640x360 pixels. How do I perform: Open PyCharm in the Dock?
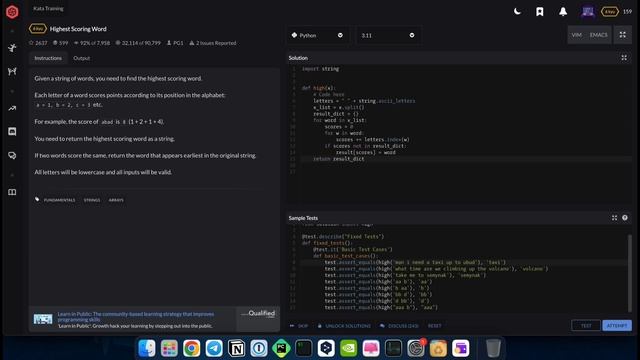coord(281,348)
